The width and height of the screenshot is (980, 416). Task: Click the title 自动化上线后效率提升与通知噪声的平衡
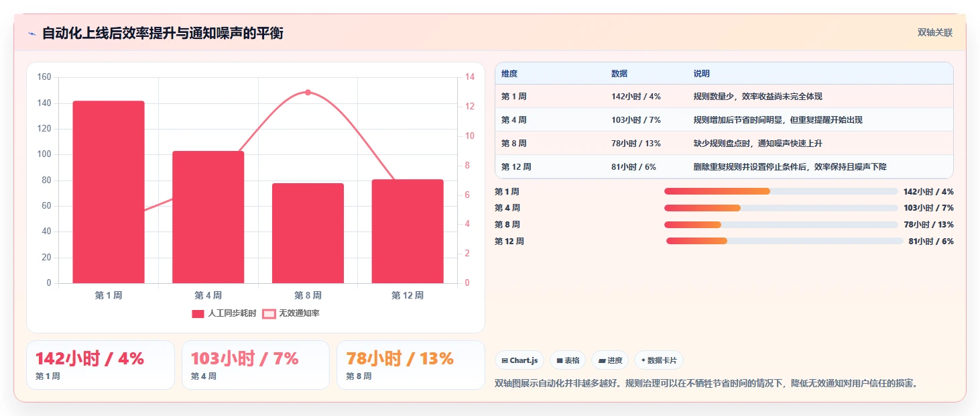coord(163,33)
